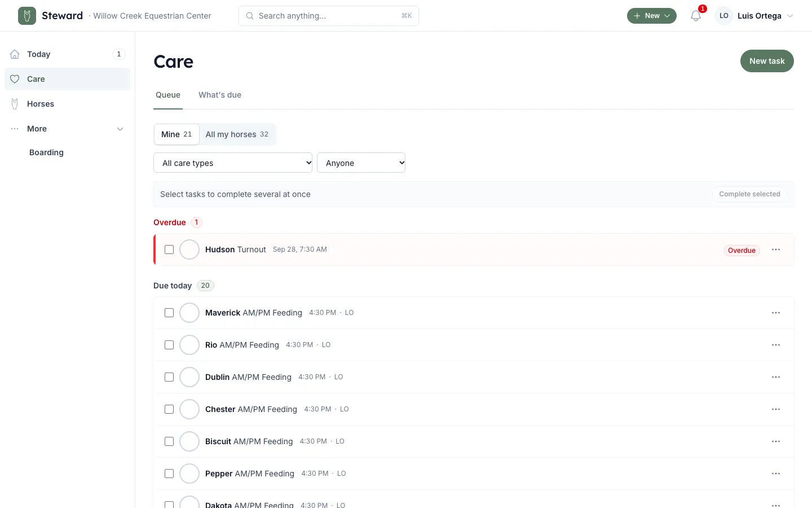This screenshot has width=812, height=508.
Task: Click the Care heart icon in sidebar
Action: [x=15, y=79]
